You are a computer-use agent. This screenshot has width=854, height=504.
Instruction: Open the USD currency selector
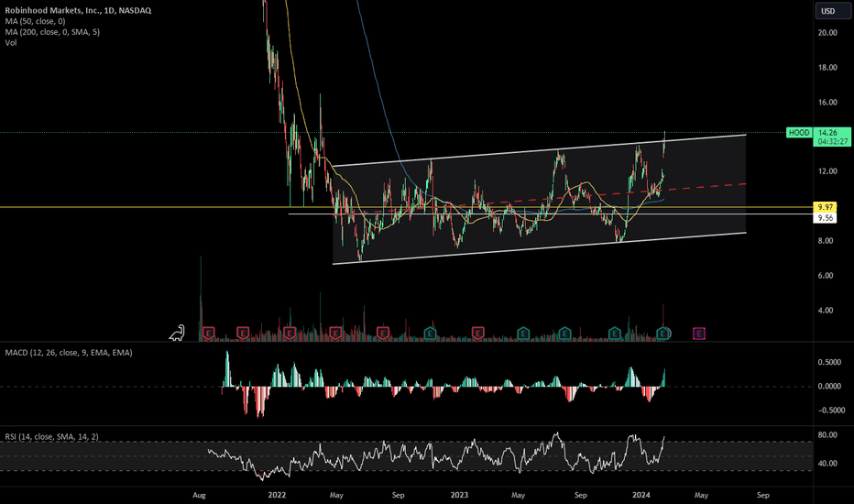click(832, 11)
